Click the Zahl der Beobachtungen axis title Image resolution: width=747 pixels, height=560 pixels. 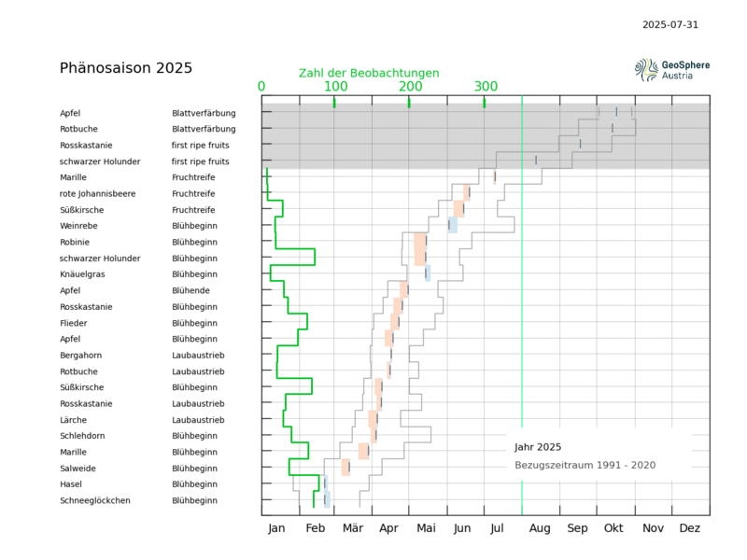coord(369,74)
